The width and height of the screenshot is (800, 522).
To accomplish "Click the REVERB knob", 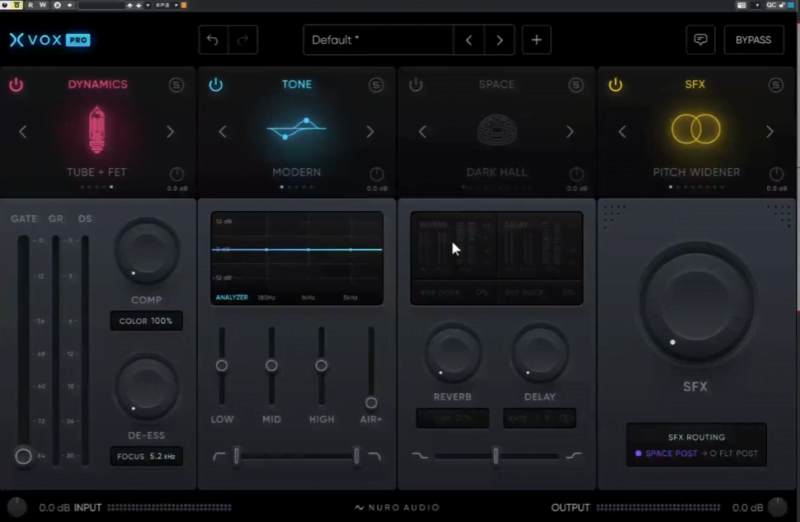I will pyautogui.click(x=453, y=353).
